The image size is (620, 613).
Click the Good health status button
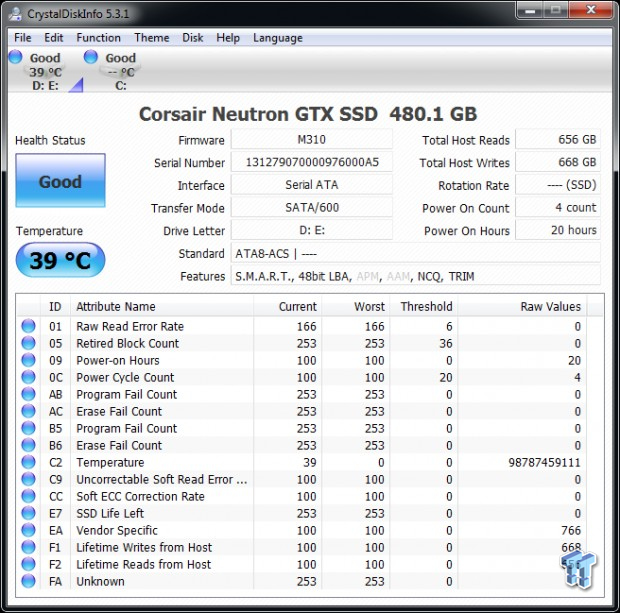[60, 180]
